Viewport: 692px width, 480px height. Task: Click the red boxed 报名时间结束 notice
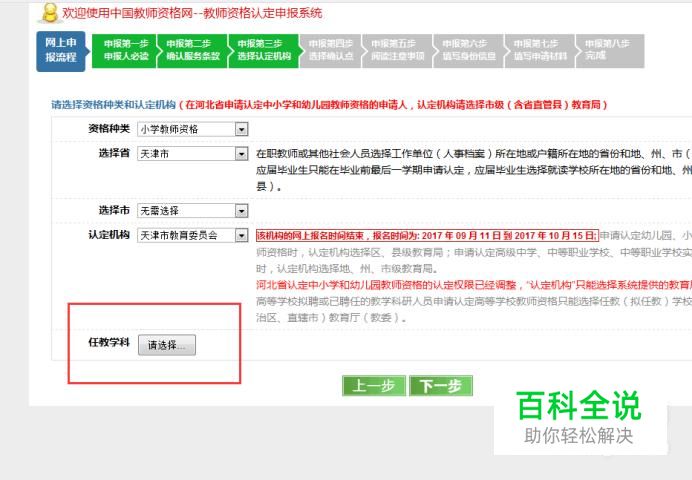pos(427,236)
